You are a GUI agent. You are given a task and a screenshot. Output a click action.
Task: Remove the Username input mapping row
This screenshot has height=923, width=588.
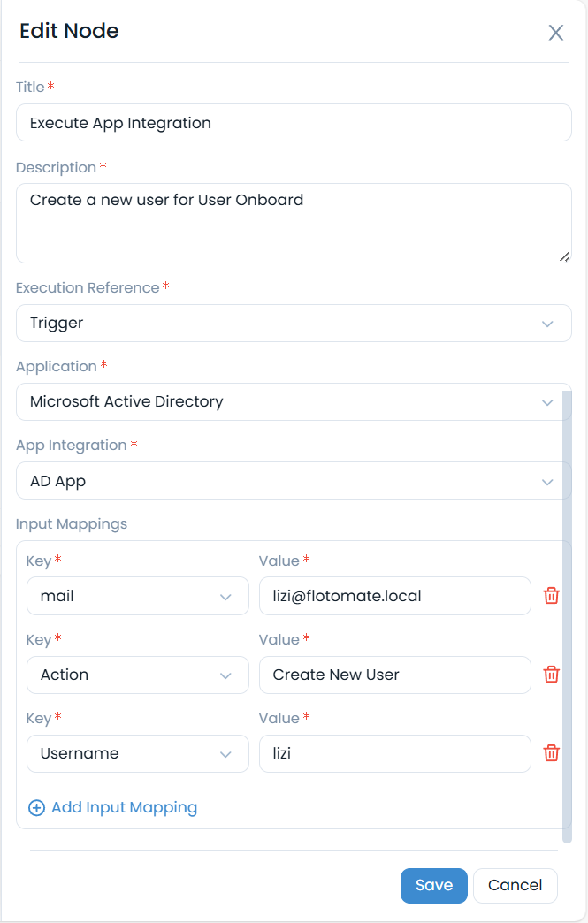click(x=551, y=753)
